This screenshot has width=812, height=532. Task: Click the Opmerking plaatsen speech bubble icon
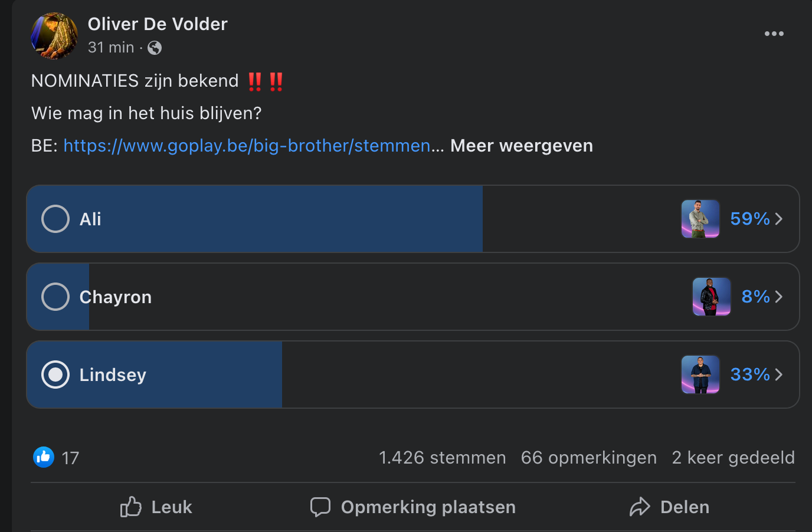pos(320,507)
